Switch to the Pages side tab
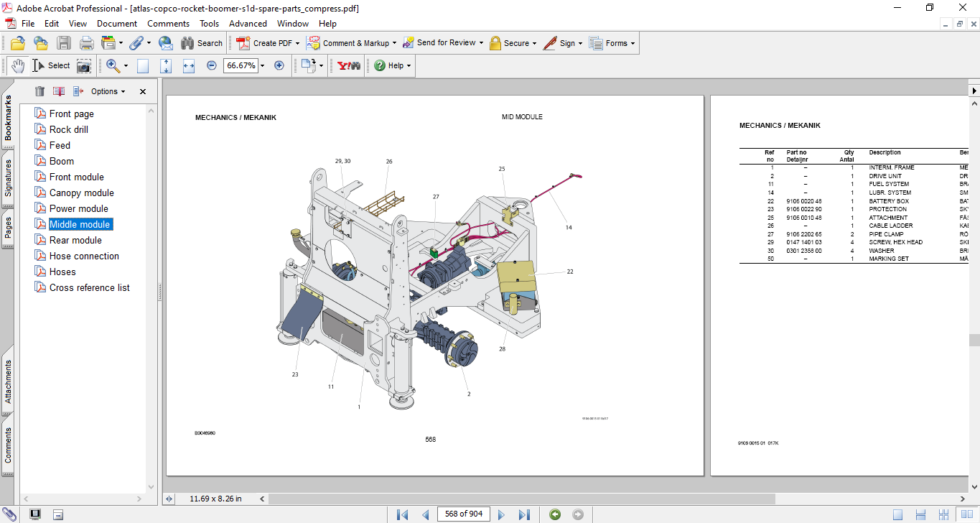The image size is (980, 523). (x=8, y=227)
